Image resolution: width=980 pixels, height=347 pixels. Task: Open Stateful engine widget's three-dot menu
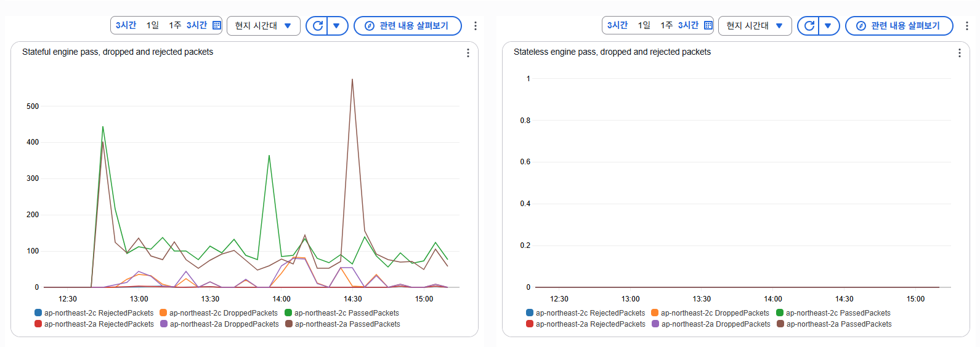[468, 53]
